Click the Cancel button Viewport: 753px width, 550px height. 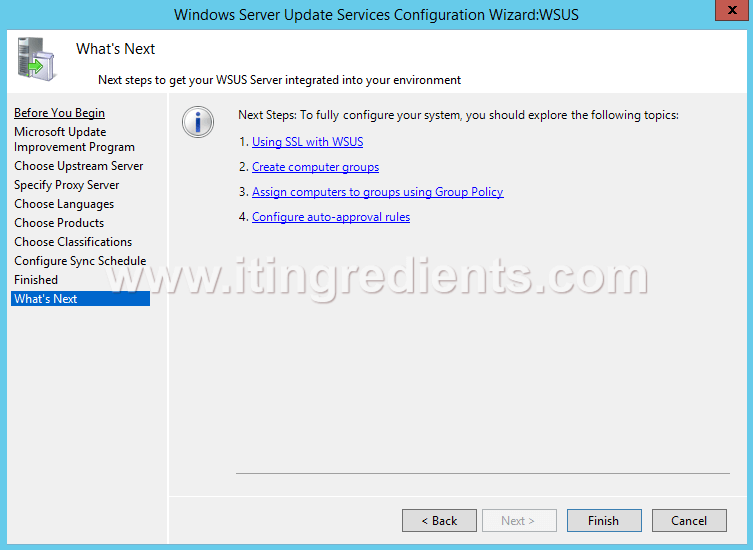(x=689, y=521)
